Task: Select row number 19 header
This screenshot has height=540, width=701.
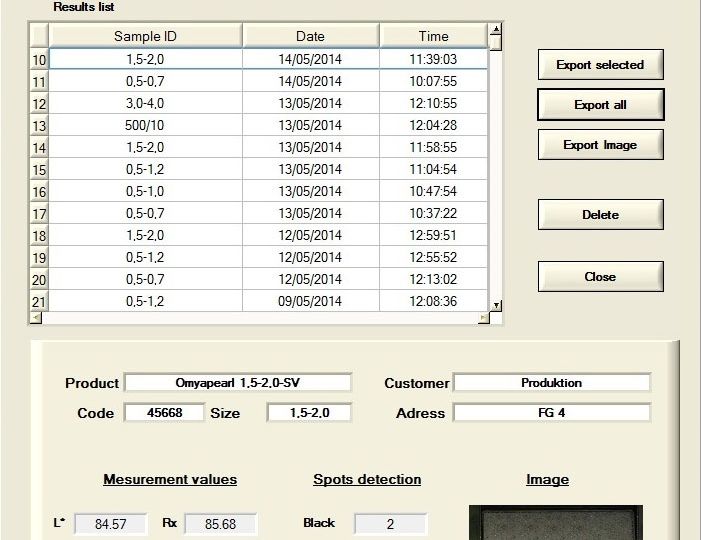Action: click(39, 257)
